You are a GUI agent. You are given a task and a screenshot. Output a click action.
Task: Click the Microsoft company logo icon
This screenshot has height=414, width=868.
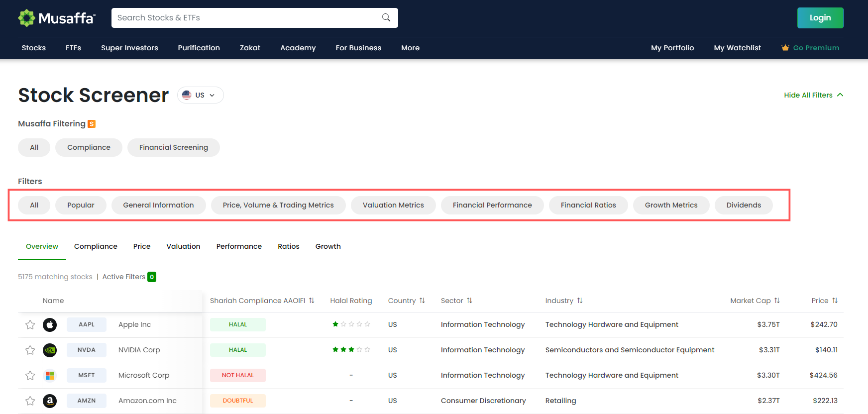[50, 376]
